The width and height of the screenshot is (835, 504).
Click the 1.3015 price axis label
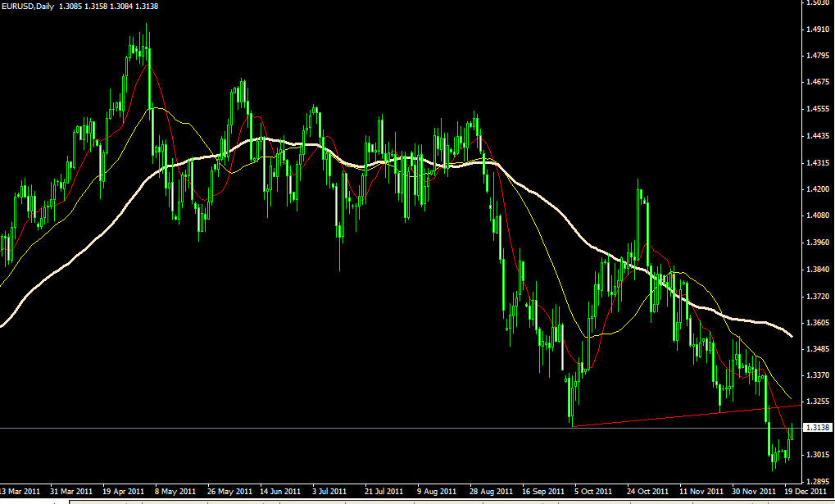[x=818, y=455]
